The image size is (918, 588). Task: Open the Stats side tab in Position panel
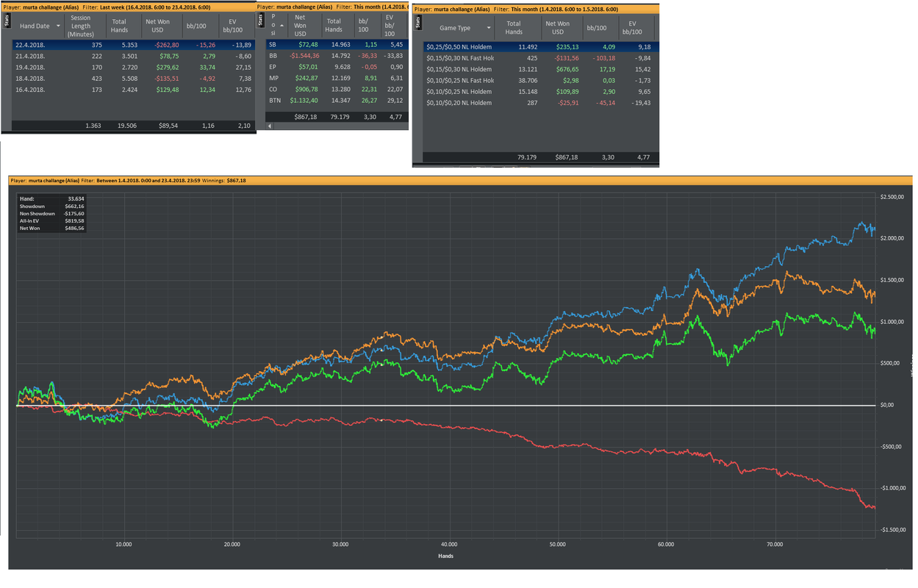pos(260,21)
